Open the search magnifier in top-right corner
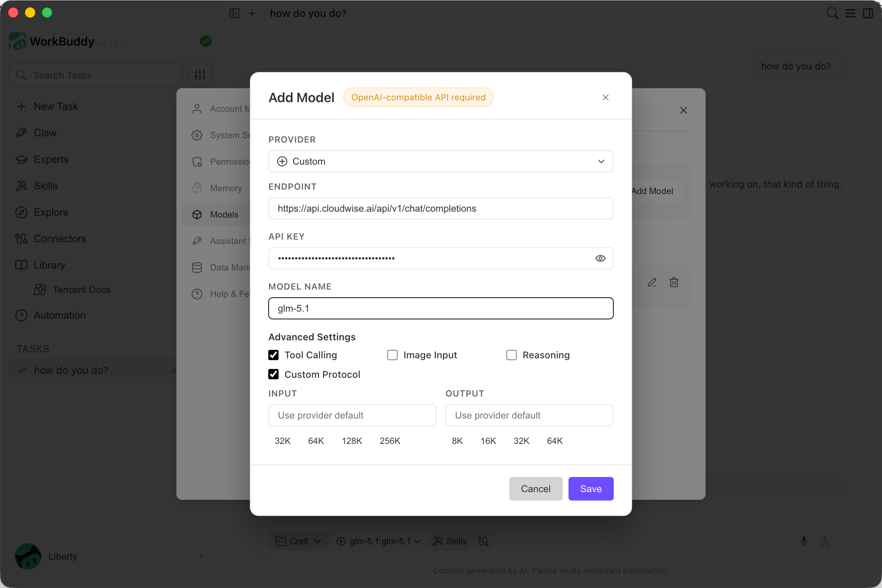 tap(832, 13)
